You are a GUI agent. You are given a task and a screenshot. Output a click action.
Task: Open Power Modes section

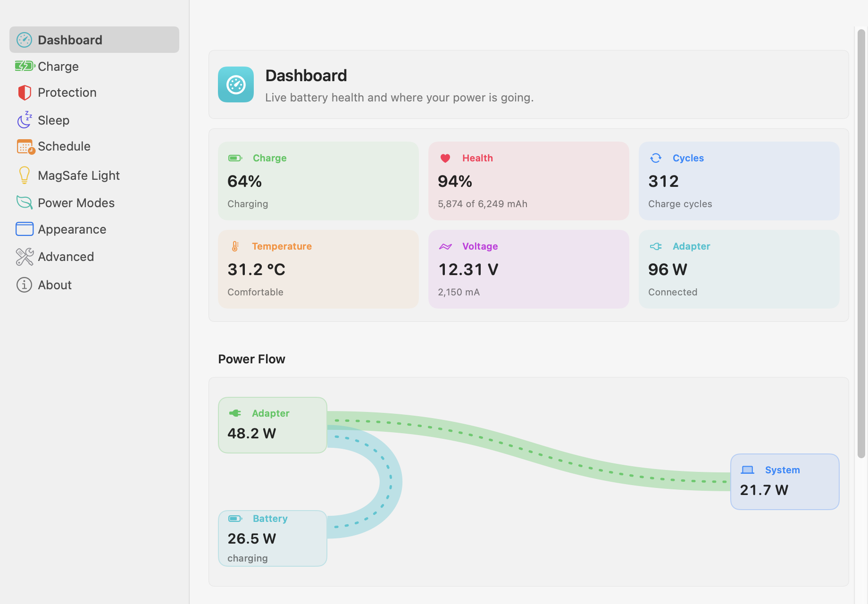pos(94,202)
